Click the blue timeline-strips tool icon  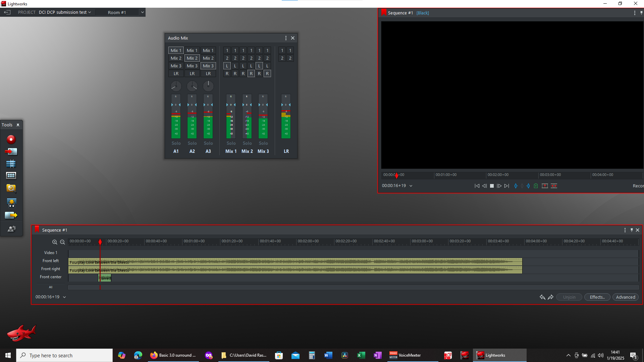tap(11, 164)
